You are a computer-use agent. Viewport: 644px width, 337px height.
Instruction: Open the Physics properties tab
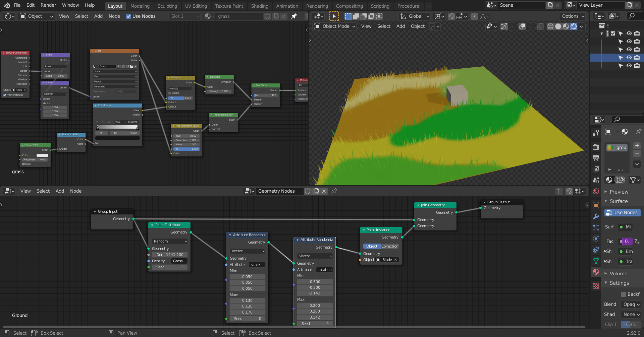[596, 239]
